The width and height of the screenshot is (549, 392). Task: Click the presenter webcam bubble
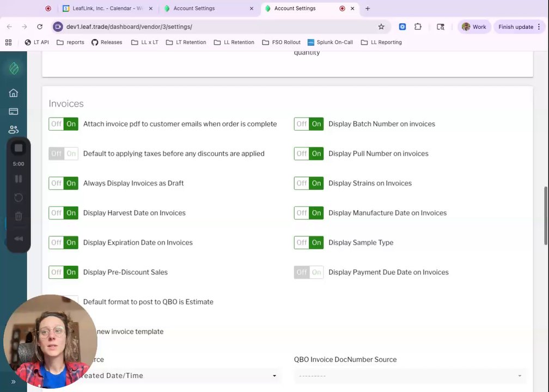50,341
